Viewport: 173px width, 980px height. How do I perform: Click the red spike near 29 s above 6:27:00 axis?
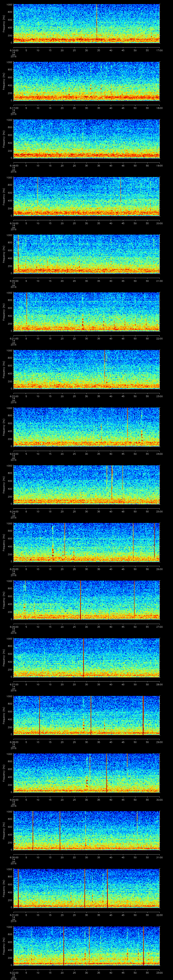[83, 657]
